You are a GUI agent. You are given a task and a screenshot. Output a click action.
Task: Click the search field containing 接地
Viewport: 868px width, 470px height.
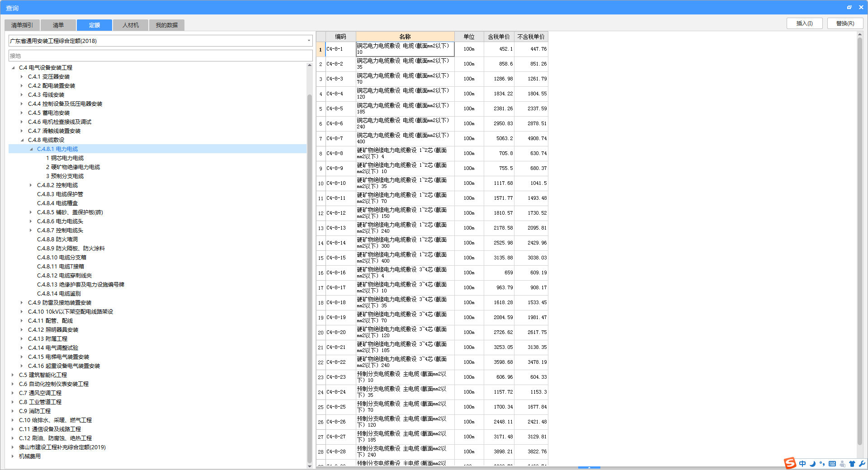(x=160, y=56)
